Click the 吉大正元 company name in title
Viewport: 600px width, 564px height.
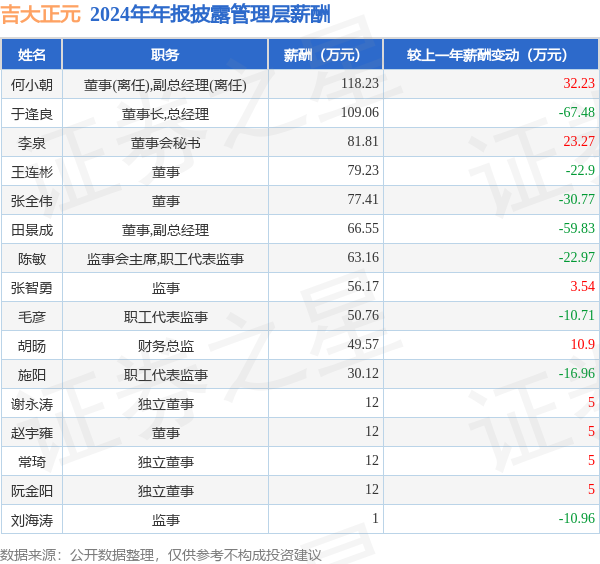[x=41, y=15]
